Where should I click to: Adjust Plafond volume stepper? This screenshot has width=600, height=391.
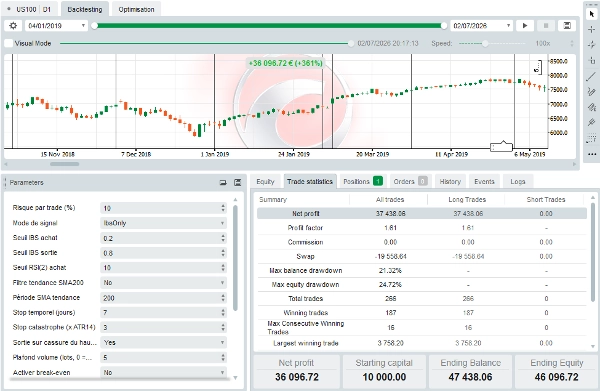(x=223, y=357)
